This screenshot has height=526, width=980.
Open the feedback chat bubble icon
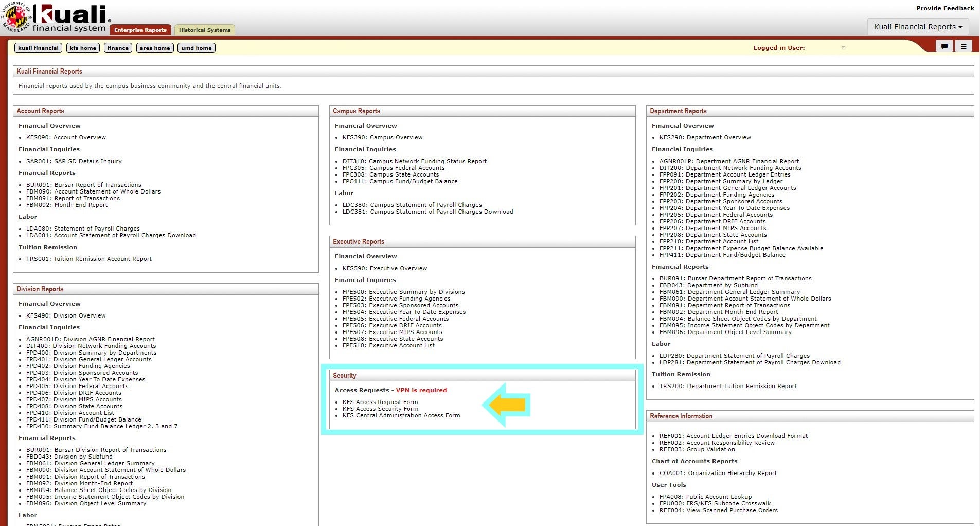pos(944,46)
